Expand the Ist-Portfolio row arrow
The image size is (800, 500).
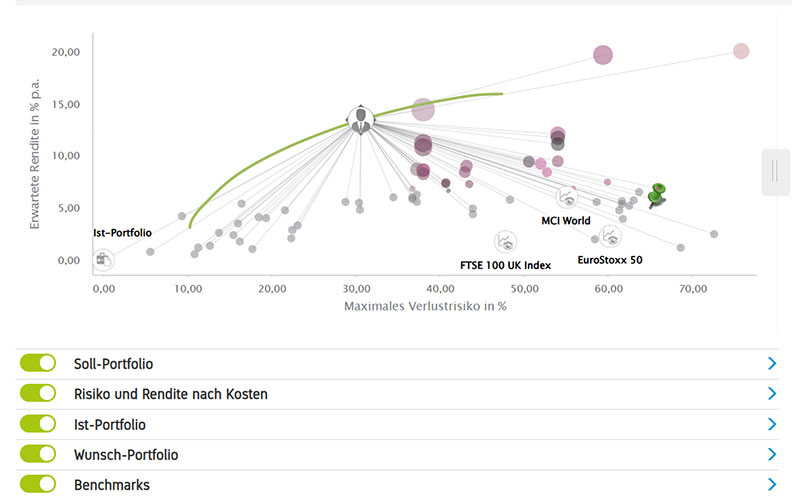[771, 424]
